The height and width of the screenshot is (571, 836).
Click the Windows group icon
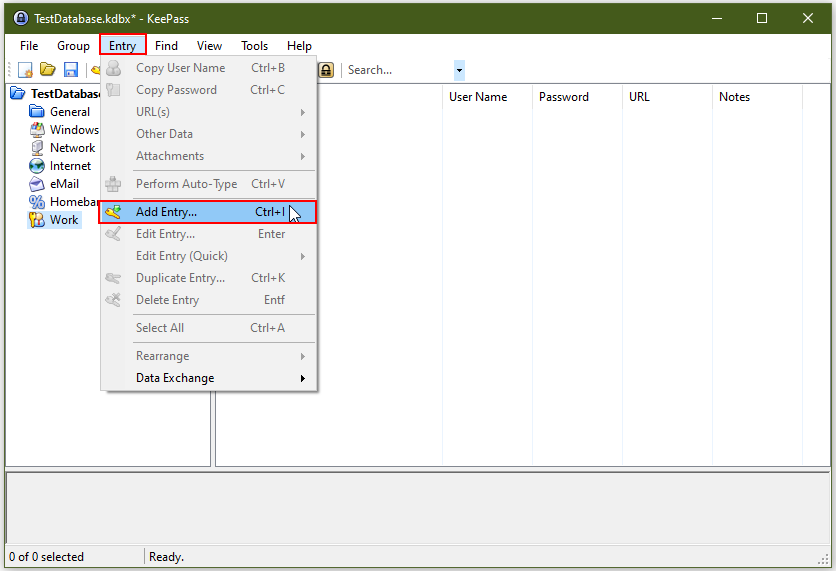pos(37,130)
